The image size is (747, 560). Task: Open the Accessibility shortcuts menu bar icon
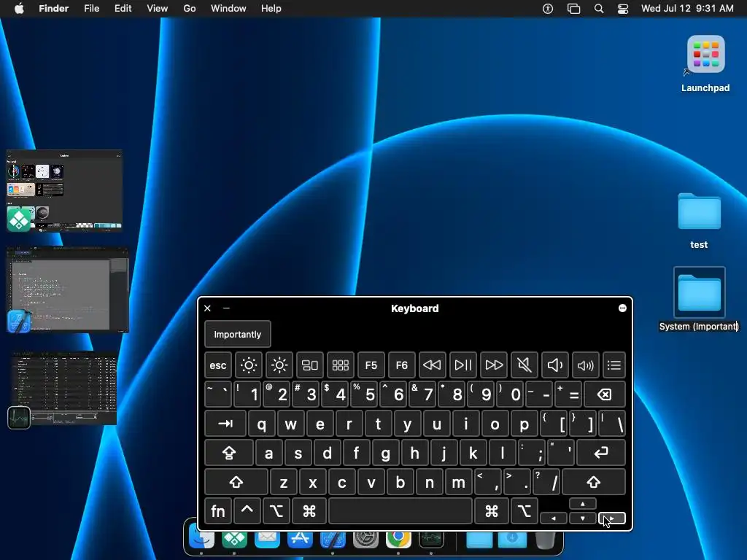pos(548,9)
